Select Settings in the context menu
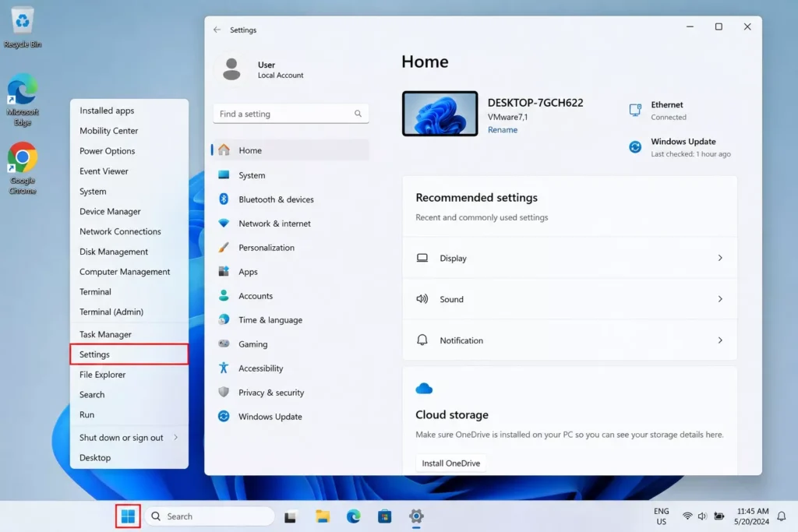The height and width of the screenshot is (532, 798). 129,354
